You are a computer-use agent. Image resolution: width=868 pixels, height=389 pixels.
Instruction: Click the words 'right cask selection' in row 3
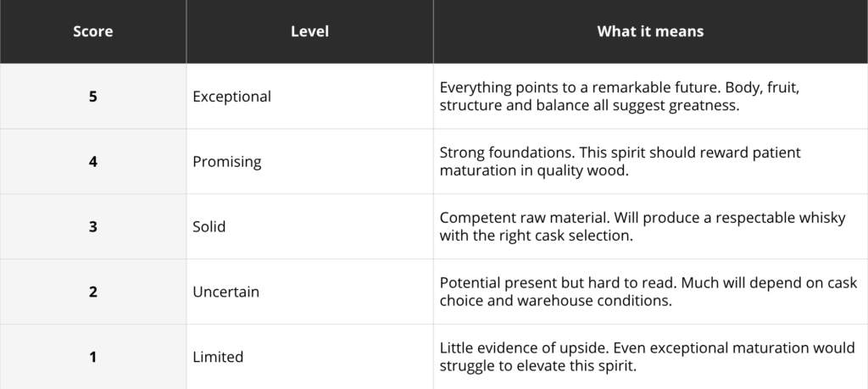[x=565, y=236]
